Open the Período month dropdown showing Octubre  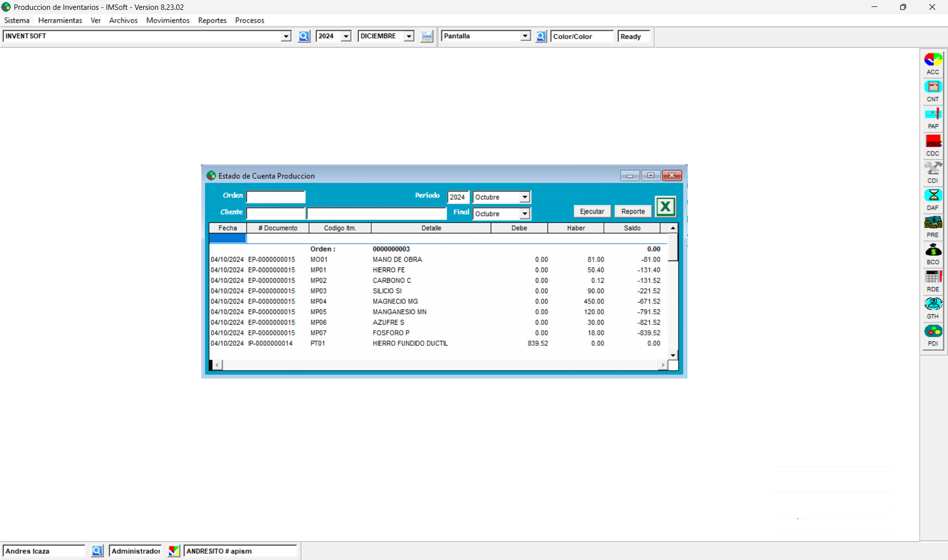[x=525, y=197]
